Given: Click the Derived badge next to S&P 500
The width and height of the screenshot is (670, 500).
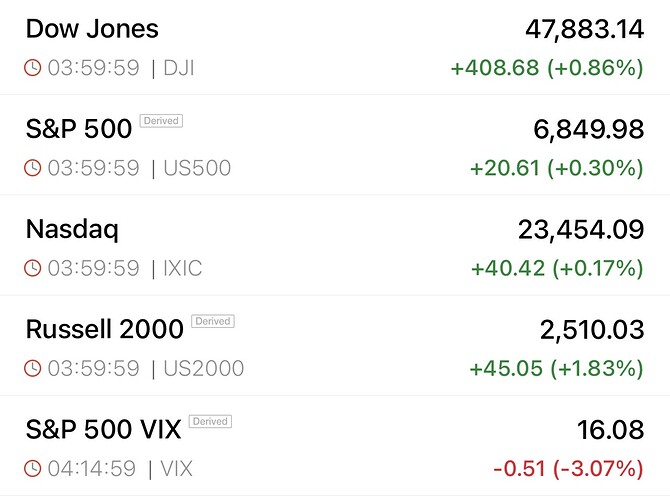Looking at the screenshot, I should coord(161,121).
